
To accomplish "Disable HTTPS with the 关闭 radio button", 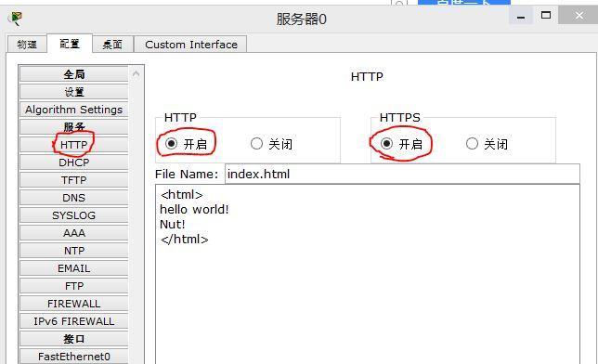I will click(472, 143).
